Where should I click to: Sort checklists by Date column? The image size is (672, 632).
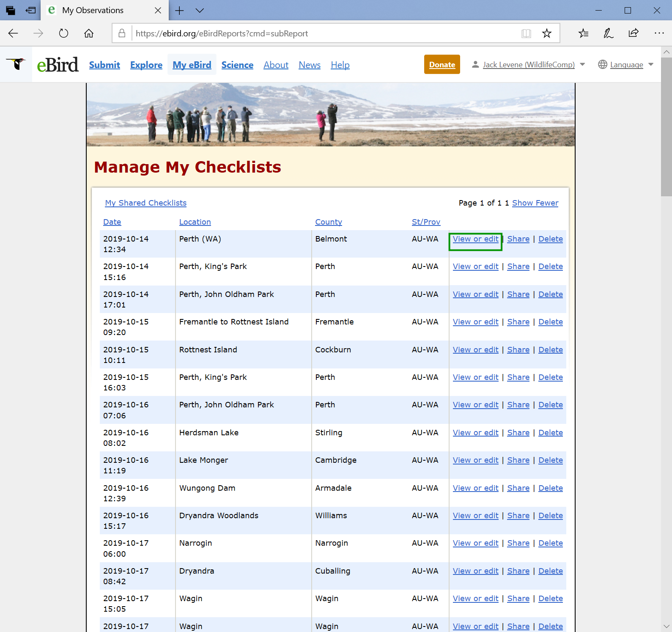pyautogui.click(x=112, y=222)
